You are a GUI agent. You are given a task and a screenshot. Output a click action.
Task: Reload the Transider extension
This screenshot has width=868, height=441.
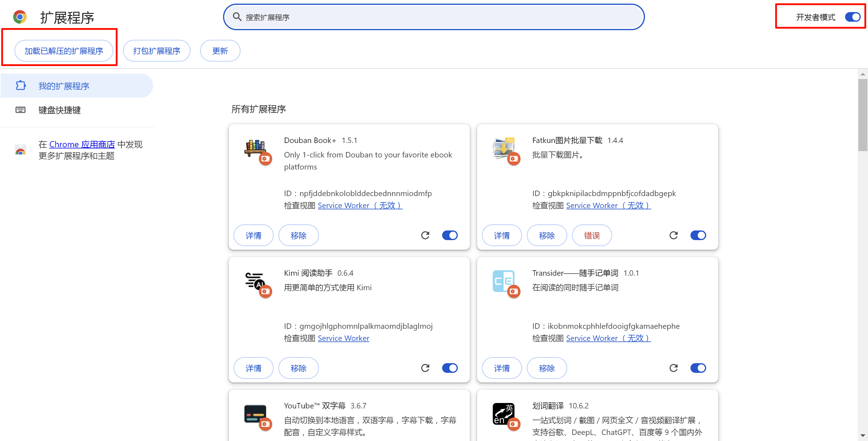tap(673, 368)
